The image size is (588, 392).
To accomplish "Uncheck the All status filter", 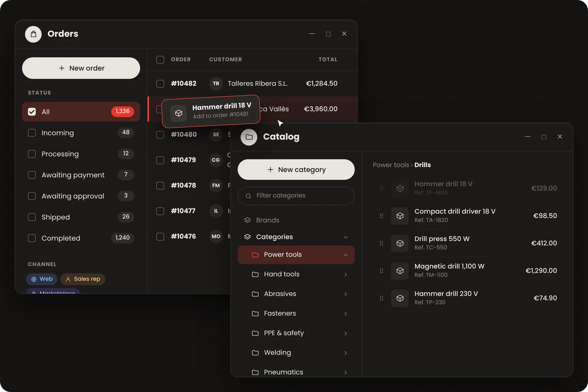I will pyautogui.click(x=32, y=112).
